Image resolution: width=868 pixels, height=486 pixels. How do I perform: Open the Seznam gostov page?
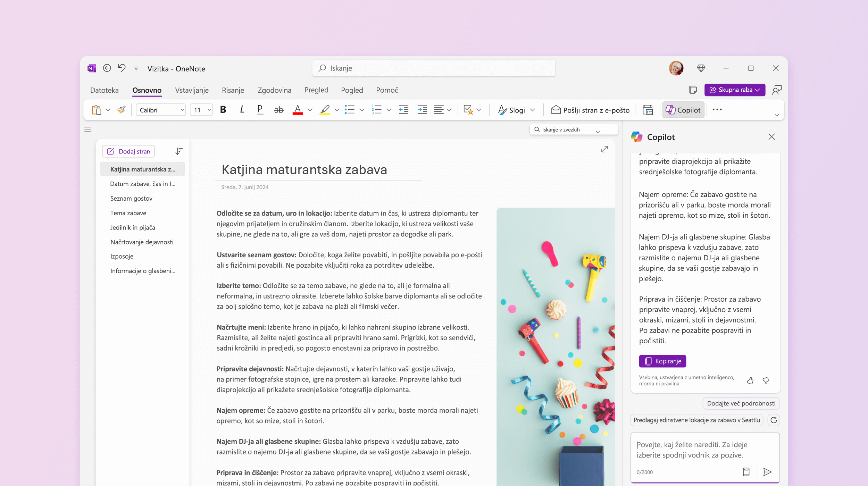pyautogui.click(x=142, y=199)
